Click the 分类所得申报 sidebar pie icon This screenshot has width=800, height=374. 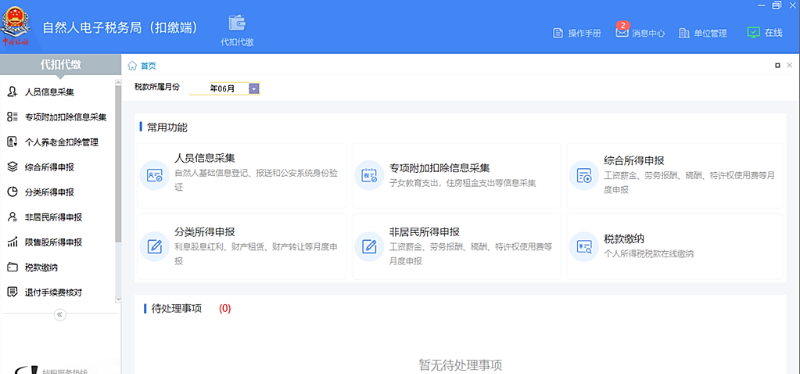(12, 192)
